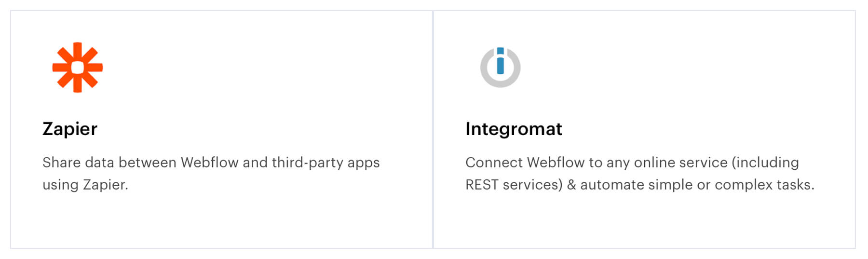Select the Zapier integration card

coord(222,129)
